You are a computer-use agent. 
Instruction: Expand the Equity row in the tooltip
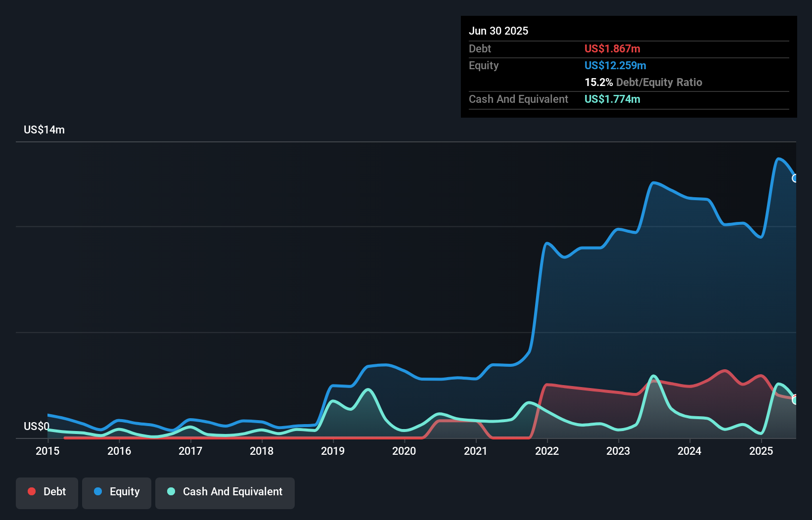(x=484, y=65)
